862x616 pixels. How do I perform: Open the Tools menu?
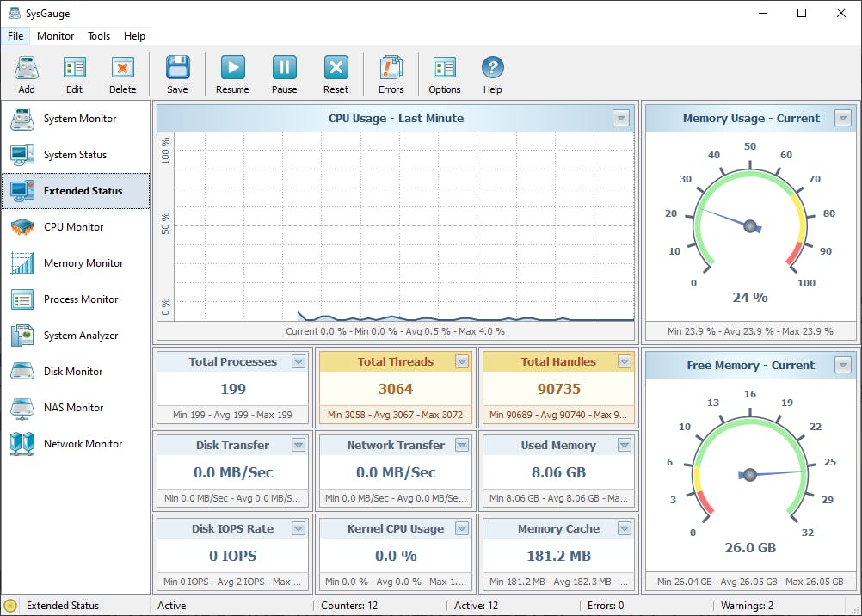tap(99, 36)
